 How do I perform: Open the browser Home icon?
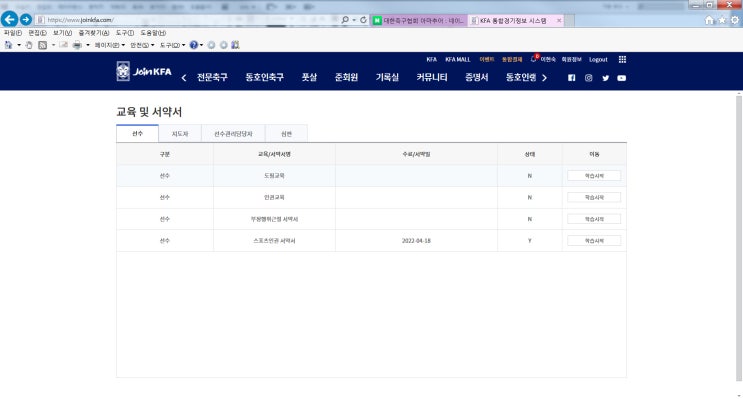click(x=709, y=20)
